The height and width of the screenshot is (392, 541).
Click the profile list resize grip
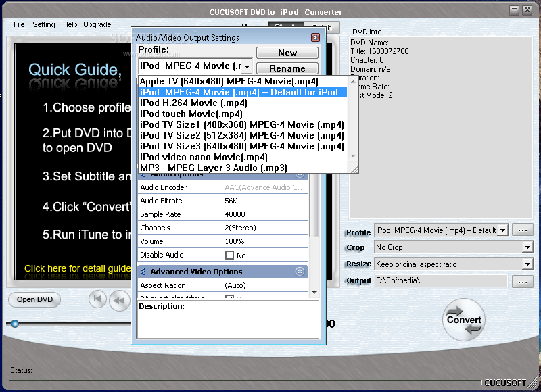[x=354, y=169]
